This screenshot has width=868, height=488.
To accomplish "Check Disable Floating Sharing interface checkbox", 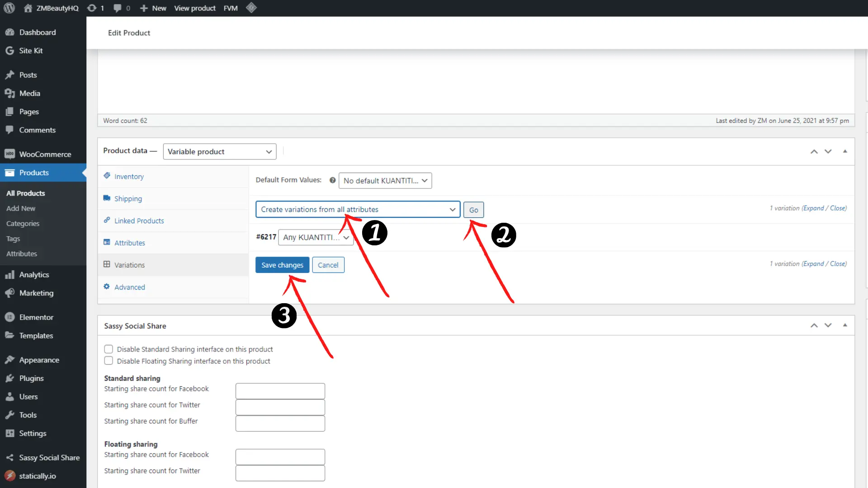I will pos(108,361).
